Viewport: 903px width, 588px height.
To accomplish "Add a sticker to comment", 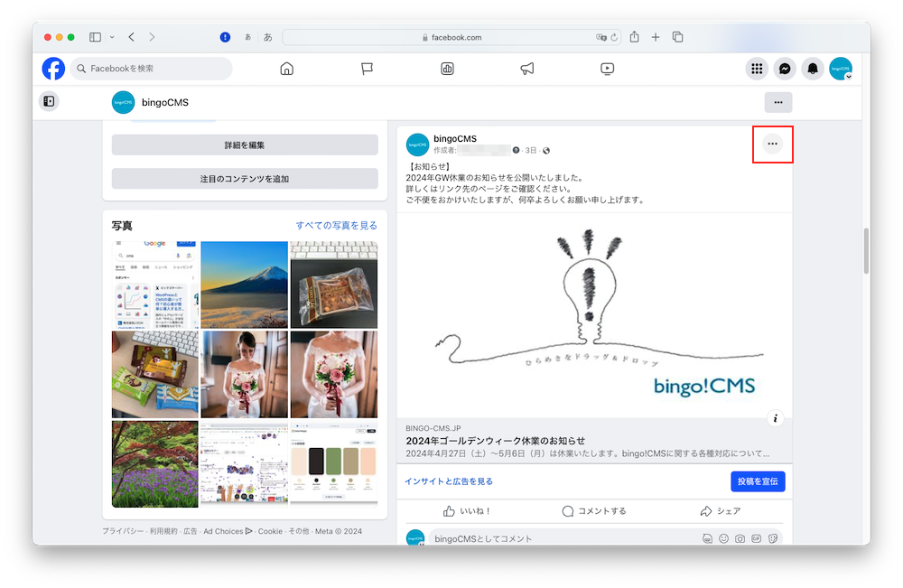I will point(773,538).
